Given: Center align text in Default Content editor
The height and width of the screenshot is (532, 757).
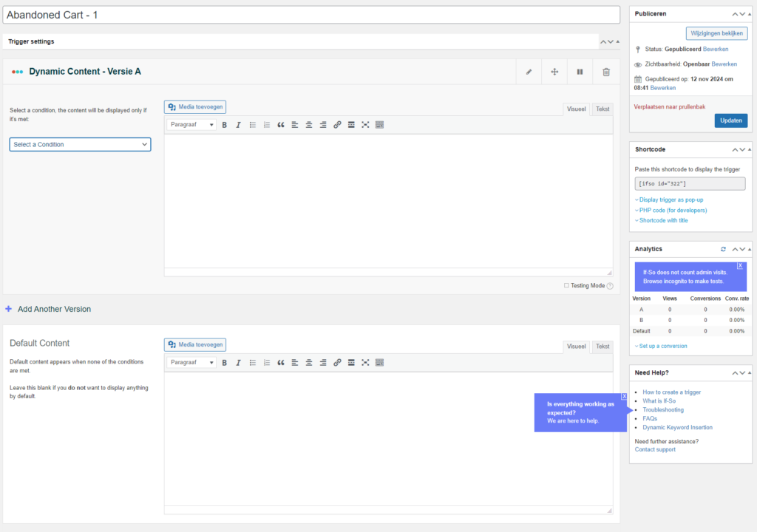Looking at the screenshot, I should pos(309,363).
